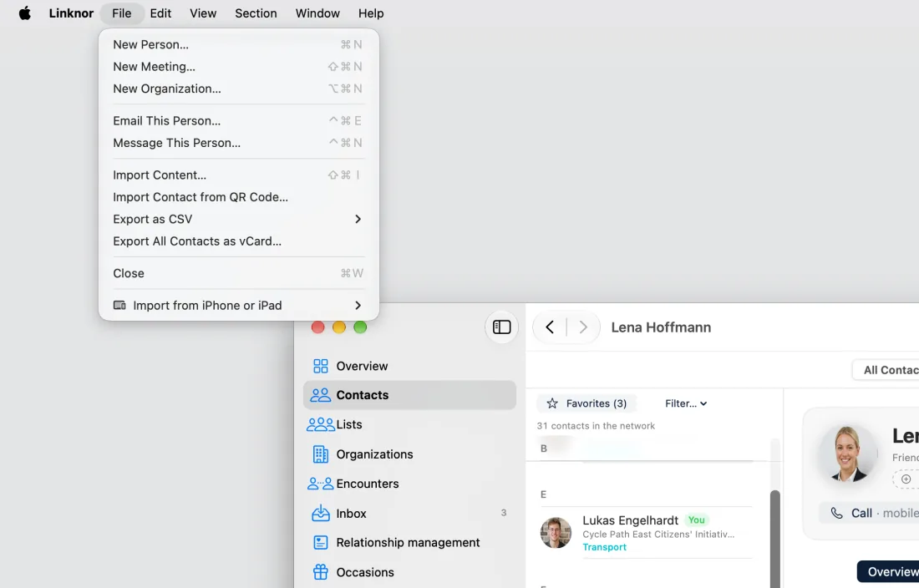Open the Apple menu
The image size is (919, 588).
tap(24, 13)
